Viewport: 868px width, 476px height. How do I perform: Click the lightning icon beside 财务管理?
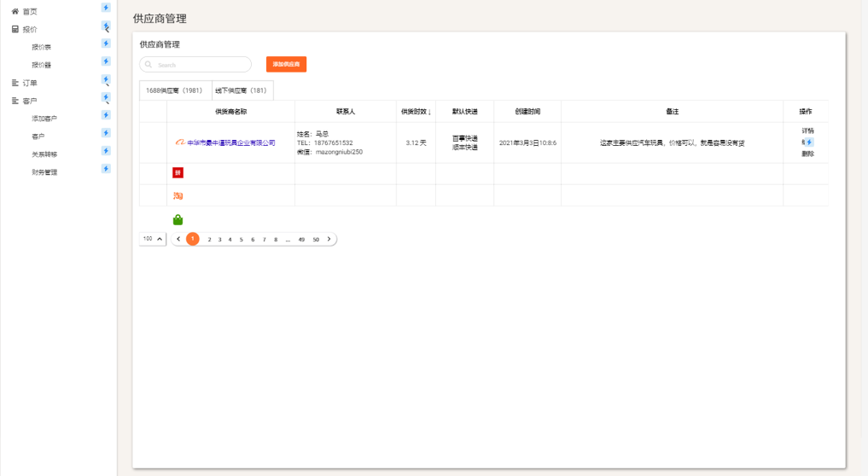point(106,169)
